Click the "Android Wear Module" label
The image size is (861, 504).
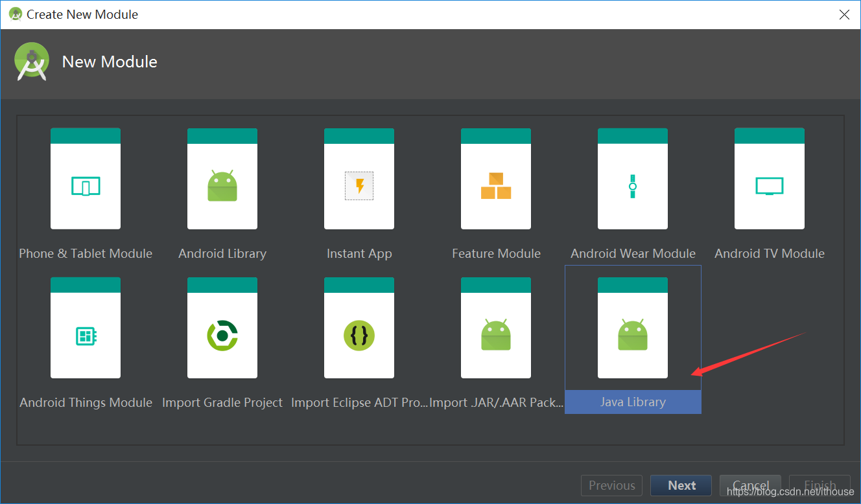pos(633,253)
